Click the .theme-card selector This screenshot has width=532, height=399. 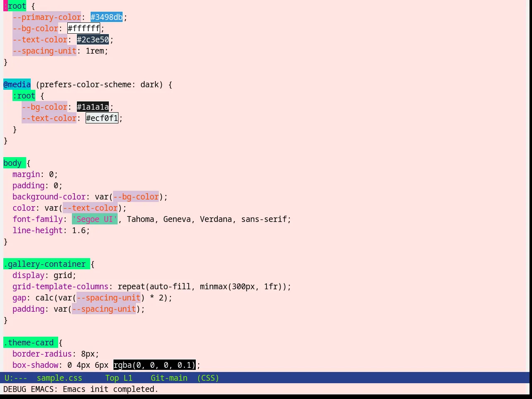click(29, 342)
